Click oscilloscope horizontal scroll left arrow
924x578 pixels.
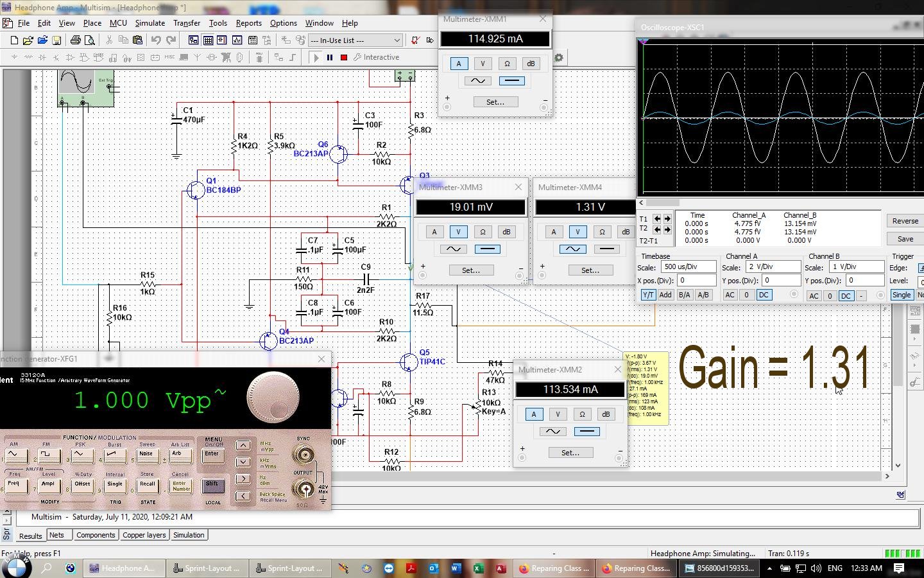(x=641, y=203)
